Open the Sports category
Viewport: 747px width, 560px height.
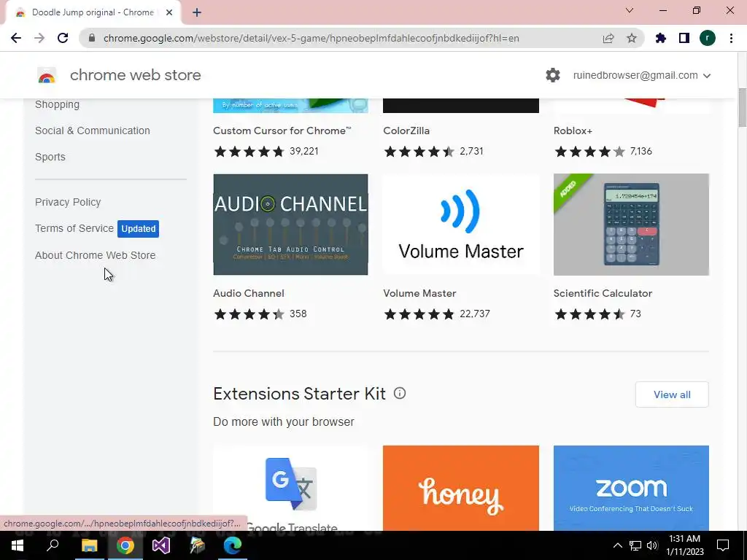[50, 157]
